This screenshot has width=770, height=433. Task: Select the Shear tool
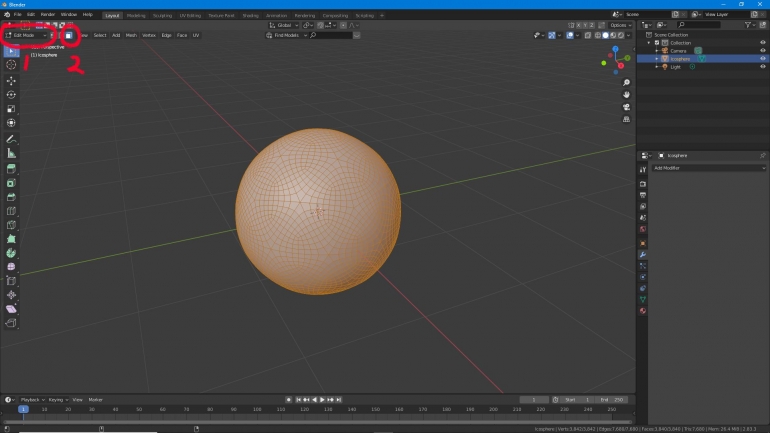pos(11,309)
